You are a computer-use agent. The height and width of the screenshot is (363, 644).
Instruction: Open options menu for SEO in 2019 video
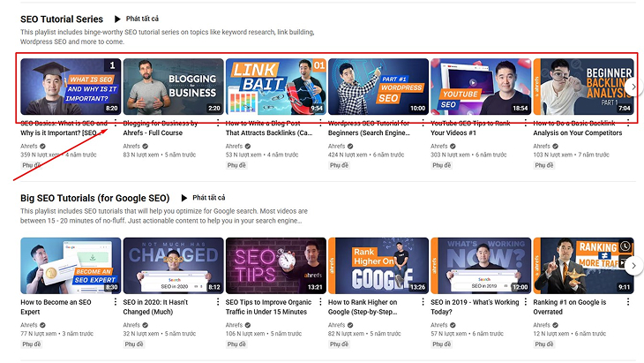[525, 302]
